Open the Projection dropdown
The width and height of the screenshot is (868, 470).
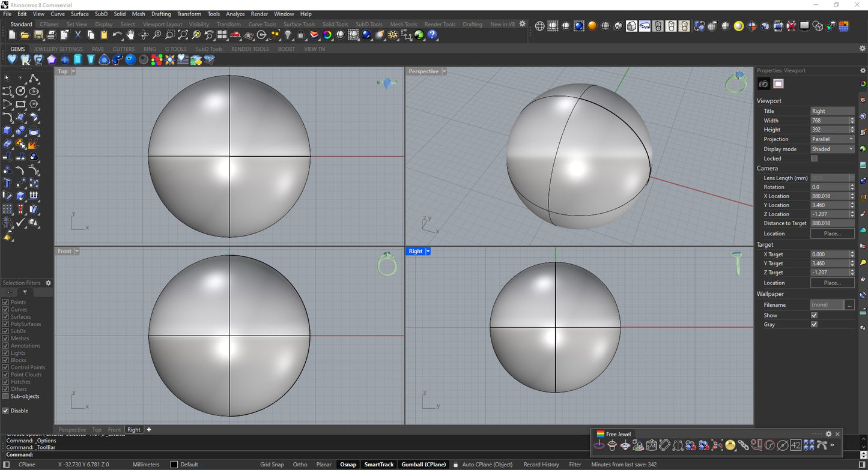point(832,139)
